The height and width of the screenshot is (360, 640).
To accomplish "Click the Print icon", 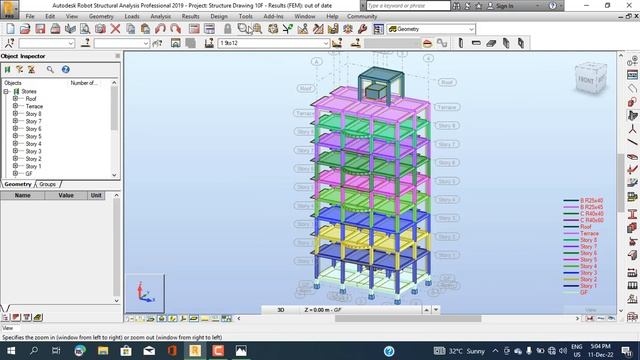I will [x=55, y=29].
